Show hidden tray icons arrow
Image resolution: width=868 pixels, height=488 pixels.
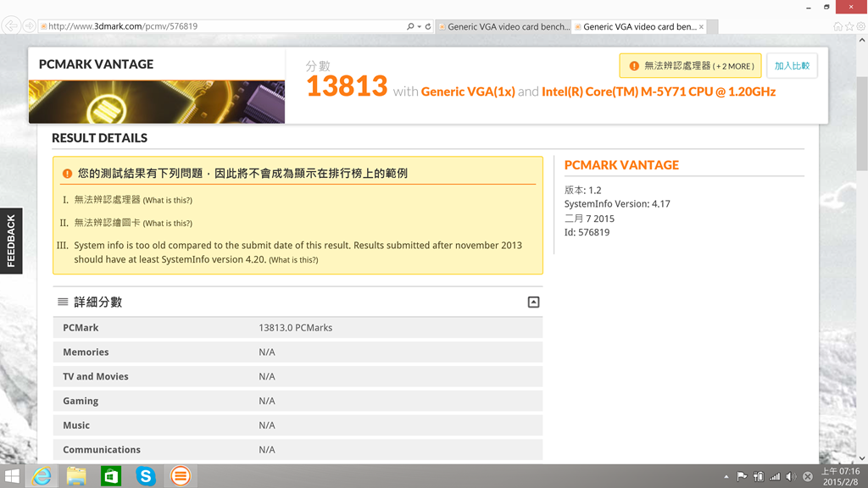[726, 476]
